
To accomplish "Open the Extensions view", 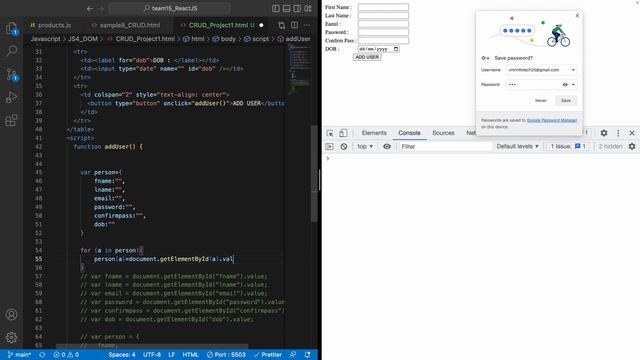I will click(x=11, y=120).
